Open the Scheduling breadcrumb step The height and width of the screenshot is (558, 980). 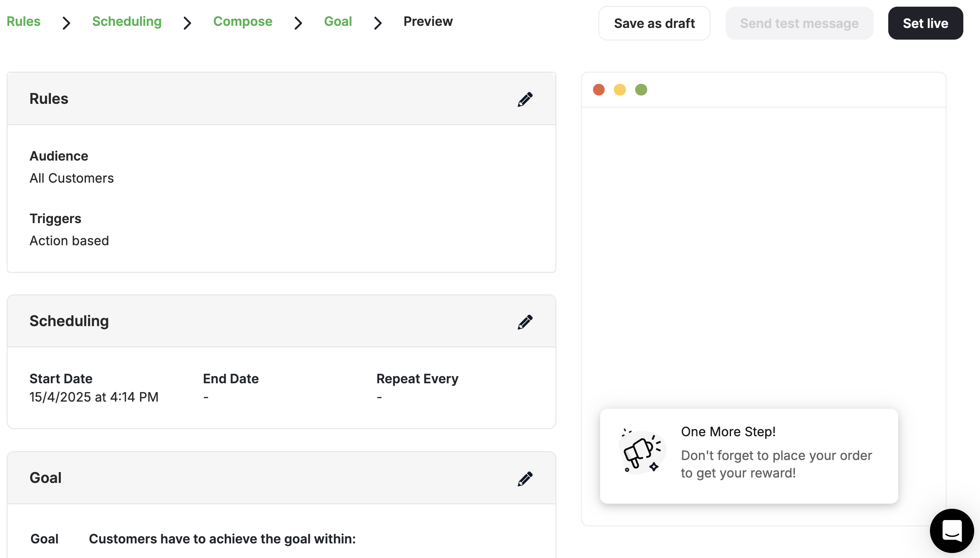(127, 21)
